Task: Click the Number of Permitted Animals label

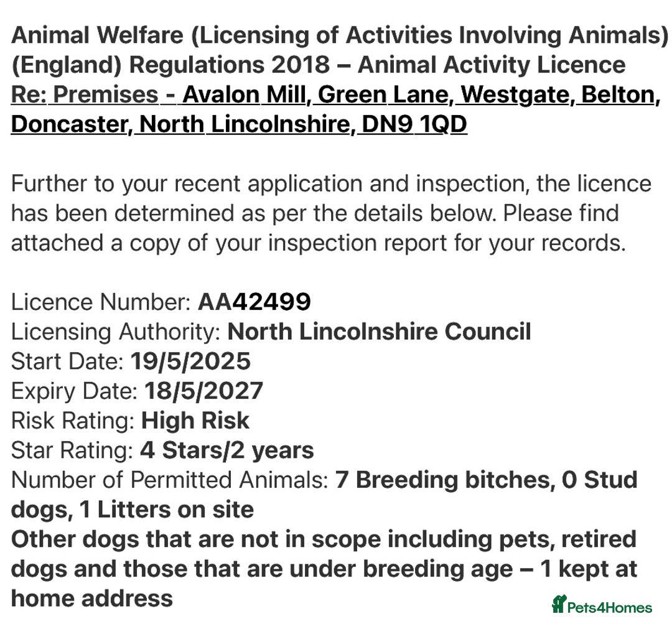Action: pos(169,480)
